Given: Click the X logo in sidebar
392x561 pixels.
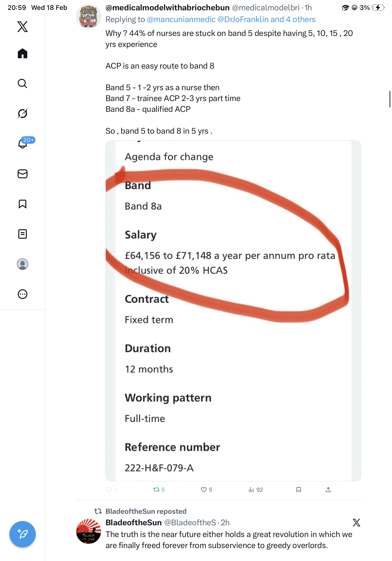Looking at the screenshot, I should [x=23, y=27].
